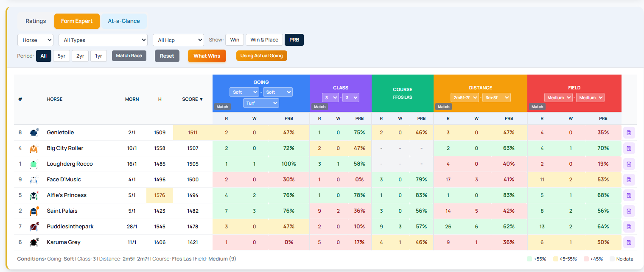Viewport: 644px width, 272px height.
Task: Click the purple save icon for Face D'Music
Action: click(x=629, y=180)
